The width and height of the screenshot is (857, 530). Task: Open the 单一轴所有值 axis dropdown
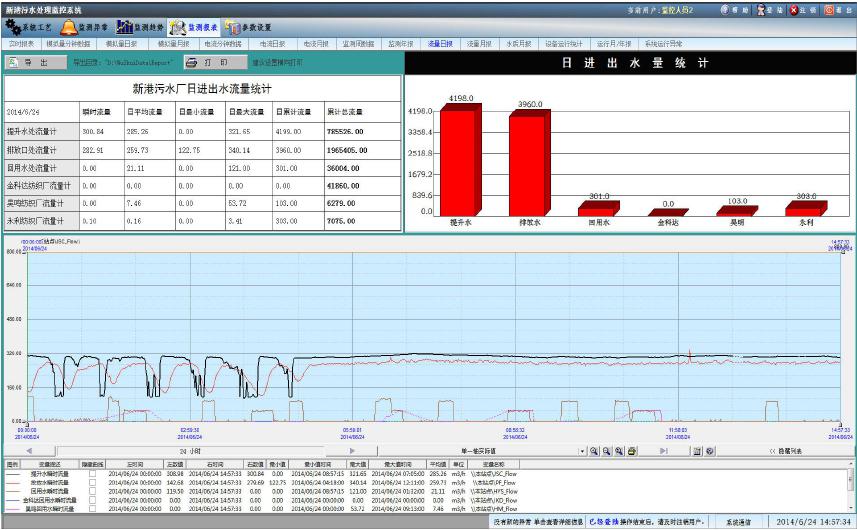[x=582, y=452]
